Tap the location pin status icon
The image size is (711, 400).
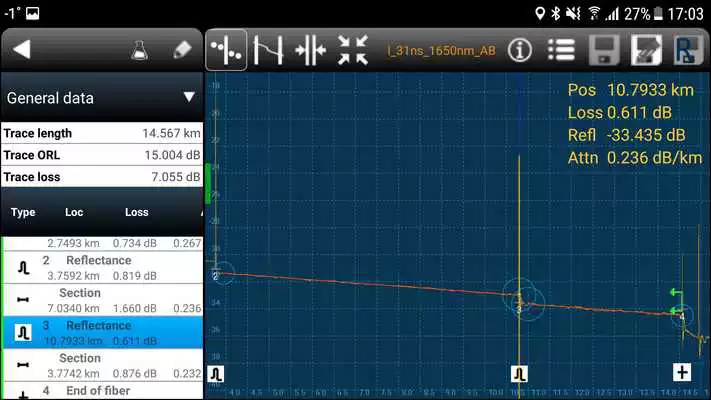click(540, 13)
